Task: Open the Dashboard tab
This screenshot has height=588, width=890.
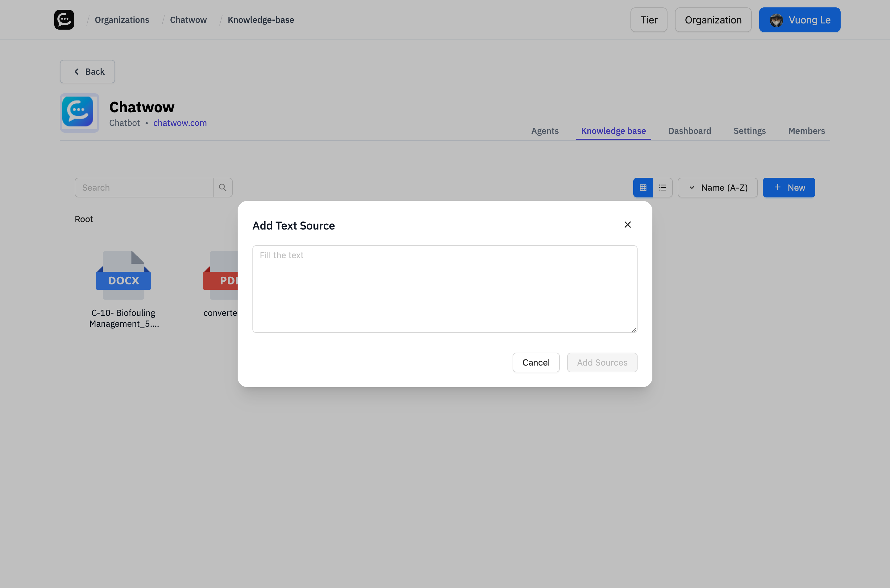Action: pyautogui.click(x=689, y=131)
